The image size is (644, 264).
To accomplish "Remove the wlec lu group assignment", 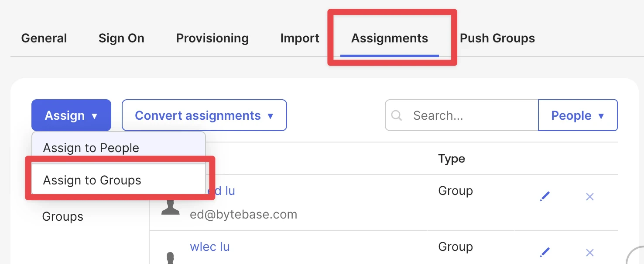I will point(589,253).
